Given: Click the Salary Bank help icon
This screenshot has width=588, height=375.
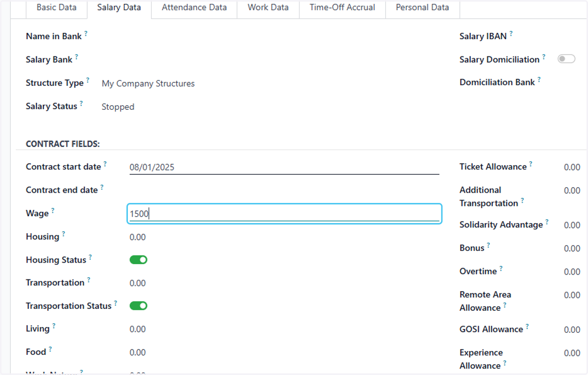Looking at the screenshot, I should coord(77,56).
